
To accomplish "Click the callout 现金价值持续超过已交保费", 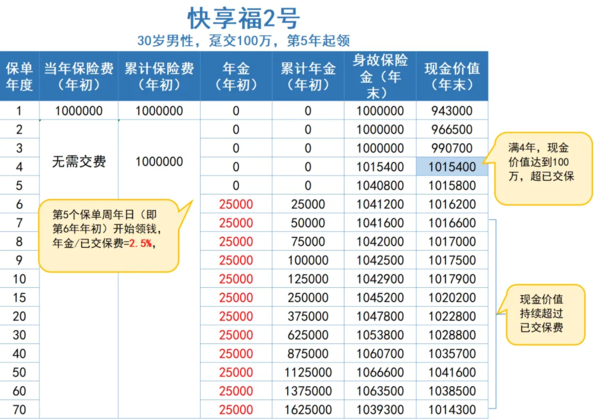I will 545,314.
